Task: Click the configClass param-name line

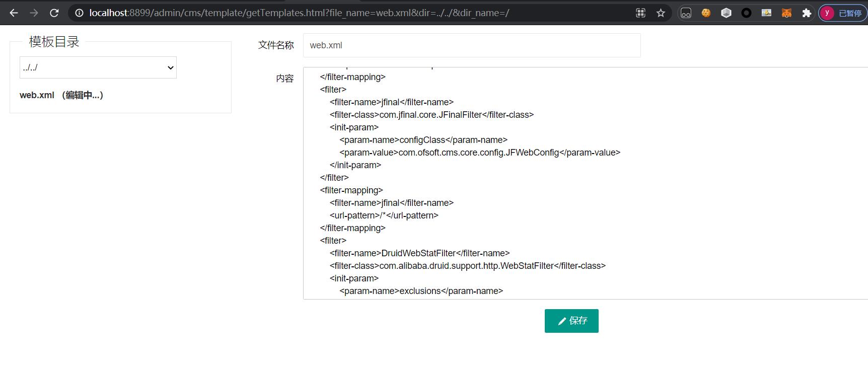Action: (423, 140)
